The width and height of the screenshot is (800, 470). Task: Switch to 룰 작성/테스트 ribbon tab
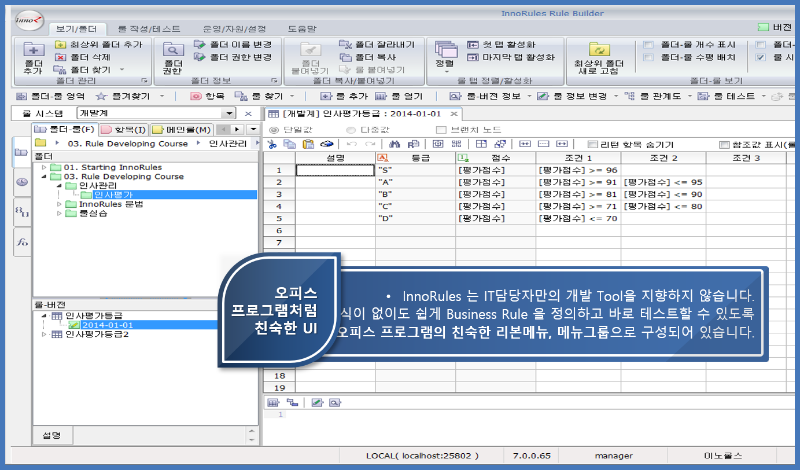tap(149, 29)
